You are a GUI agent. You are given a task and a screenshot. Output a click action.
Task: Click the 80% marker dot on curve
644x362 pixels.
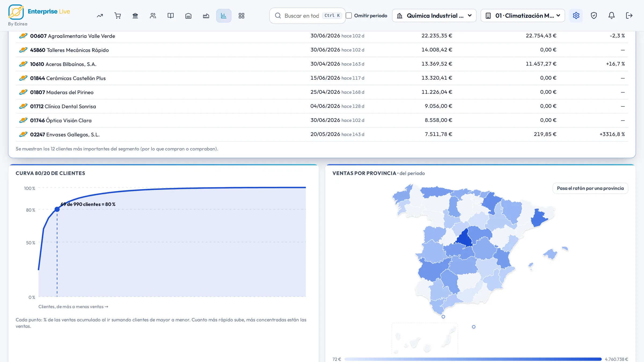pyautogui.click(x=57, y=209)
